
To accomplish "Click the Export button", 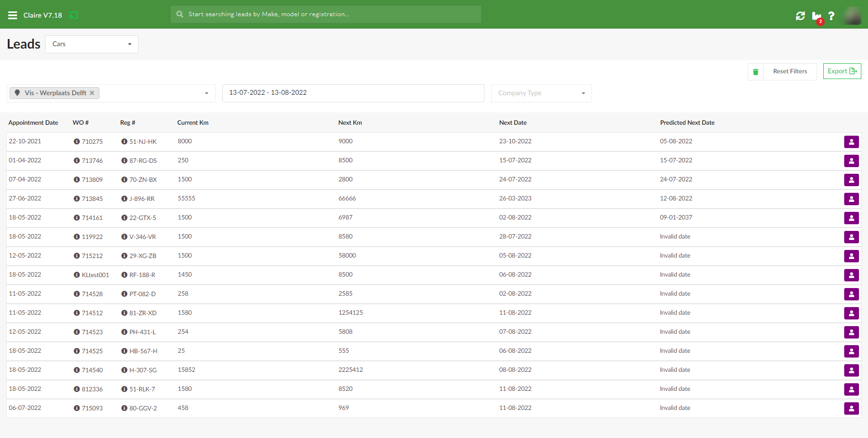I will [842, 71].
